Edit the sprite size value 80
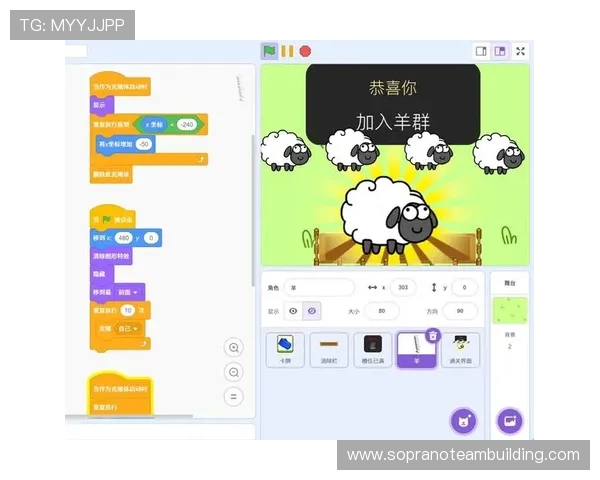 pyautogui.click(x=382, y=311)
